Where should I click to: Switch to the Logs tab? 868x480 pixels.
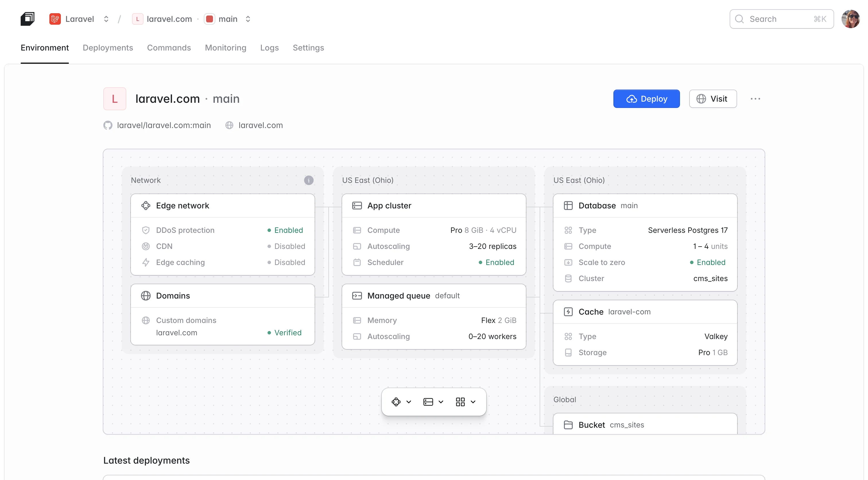click(x=269, y=48)
